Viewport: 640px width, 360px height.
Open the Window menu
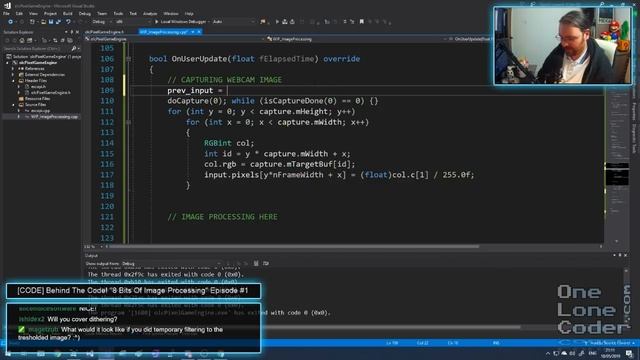[x=171, y=13]
